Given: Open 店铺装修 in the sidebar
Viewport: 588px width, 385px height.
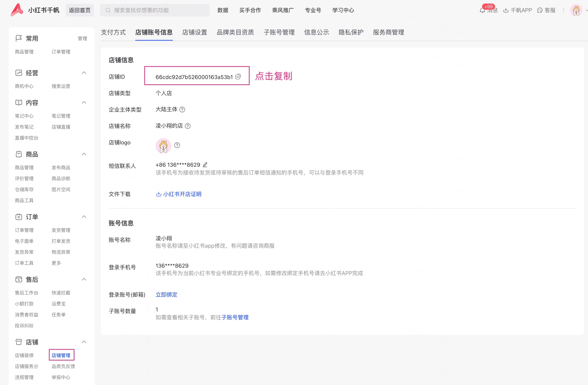Looking at the screenshot, I should coord(24,355).
